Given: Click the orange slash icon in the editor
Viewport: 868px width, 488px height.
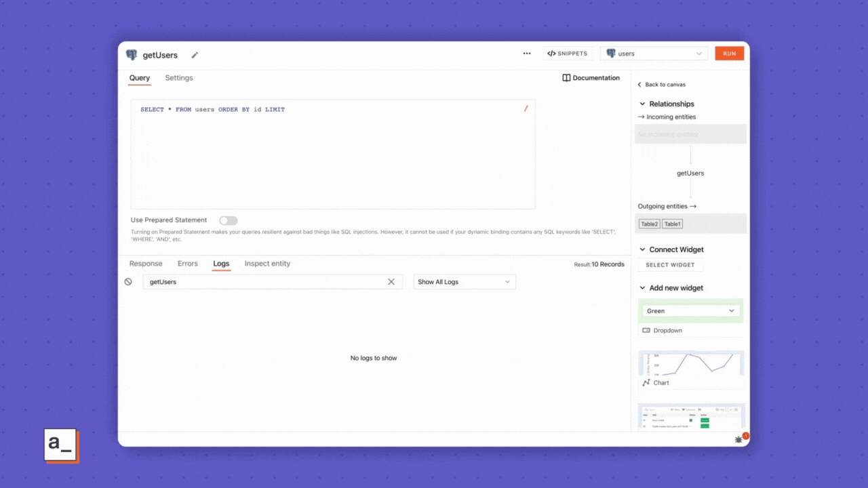Looking at the screenshot, I should (x=526, y=108).
